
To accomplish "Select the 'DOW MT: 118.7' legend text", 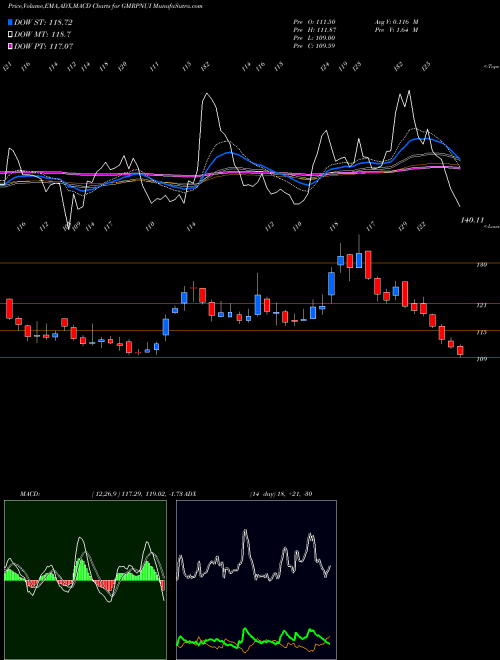I will tap(43, 34).
